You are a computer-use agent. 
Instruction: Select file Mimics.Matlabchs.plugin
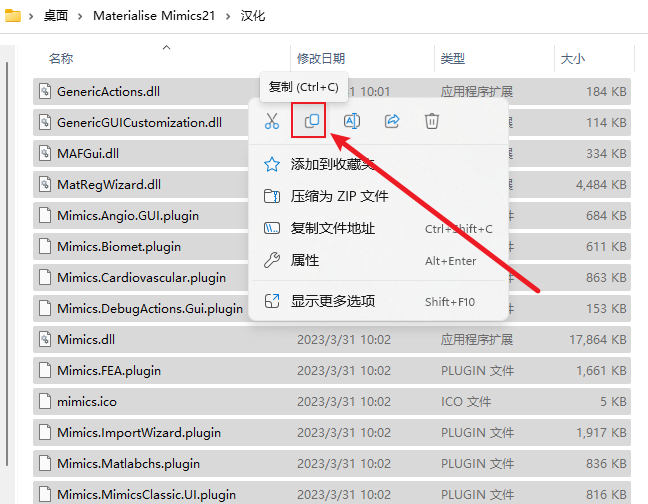tap(128, 463)
